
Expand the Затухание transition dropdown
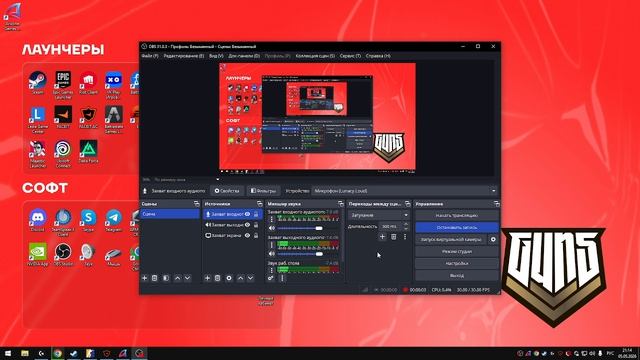[x=379, y=215]
